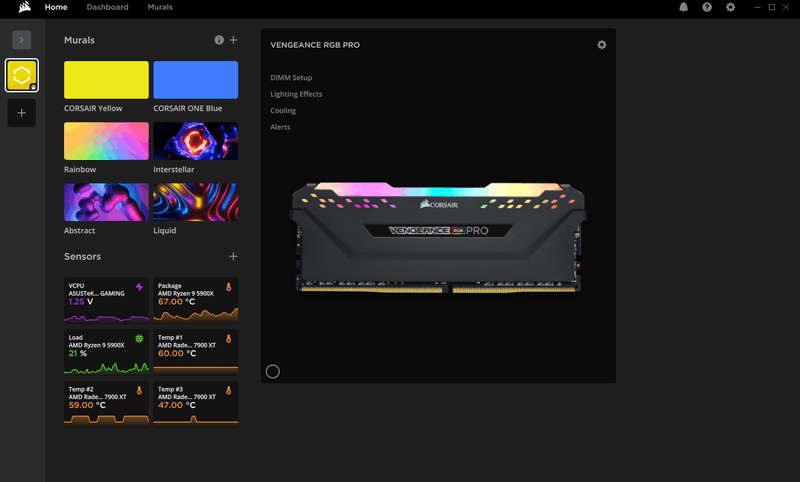
Task: Minimize the iCUE window
Action: point(758,7)
